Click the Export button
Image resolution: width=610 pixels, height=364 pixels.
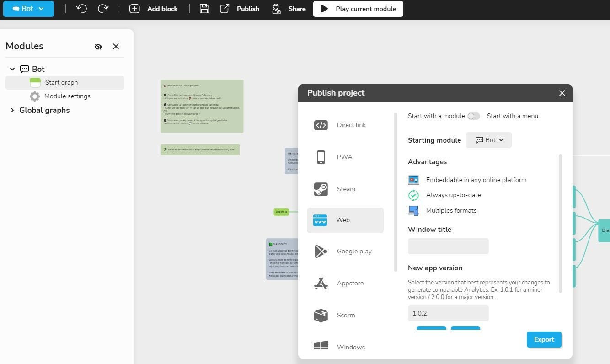click(544, 340)
